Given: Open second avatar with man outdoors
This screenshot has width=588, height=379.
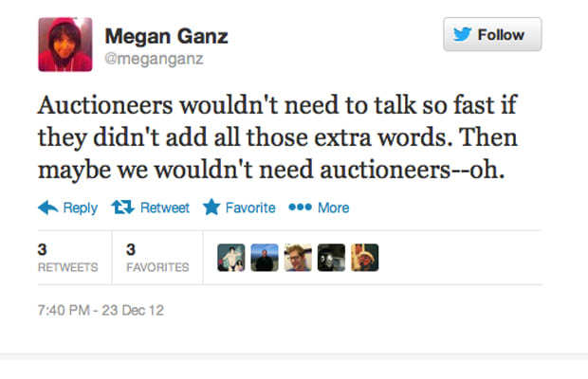Looking at the screenshot, I should (265, 258).
